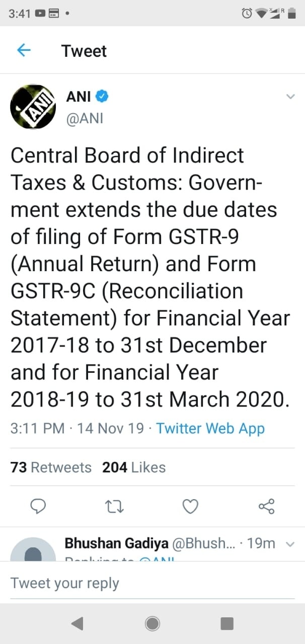
Task: Click the Twitter Web App link
Action: pos(210,428)
